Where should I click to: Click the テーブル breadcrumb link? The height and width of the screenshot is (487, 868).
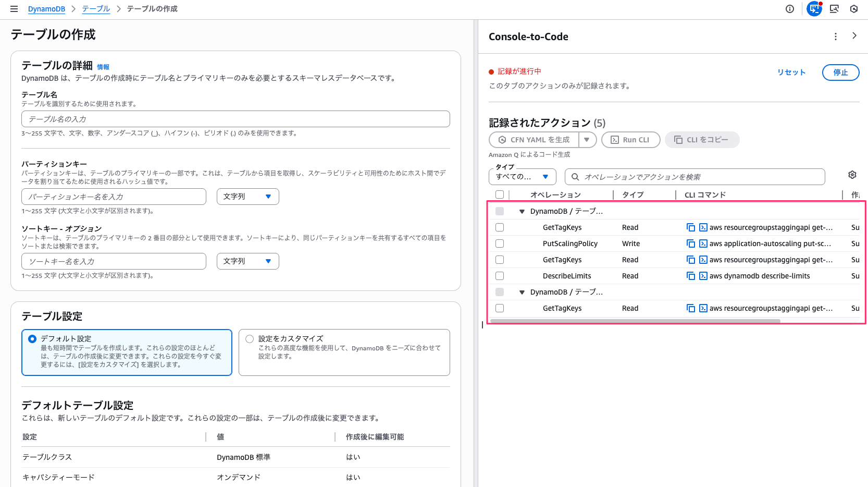click(96, 9)
